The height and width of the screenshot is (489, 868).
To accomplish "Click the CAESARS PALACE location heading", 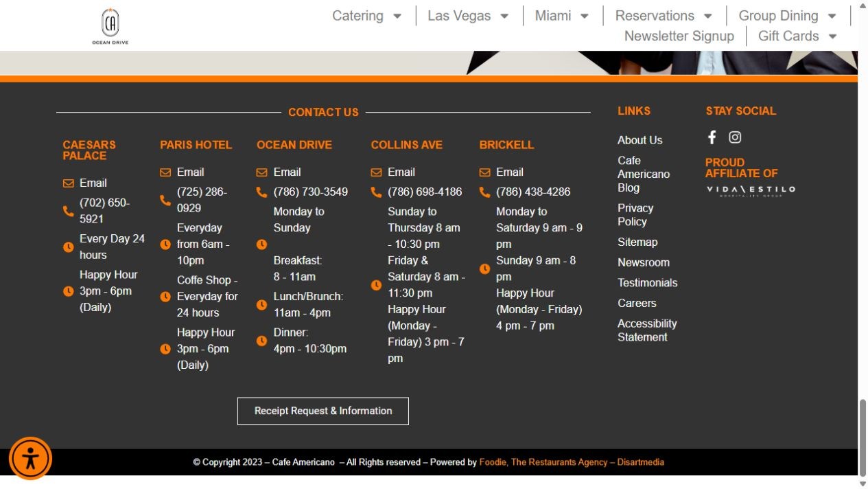I will pyautogui.click(x=89, y=150).
